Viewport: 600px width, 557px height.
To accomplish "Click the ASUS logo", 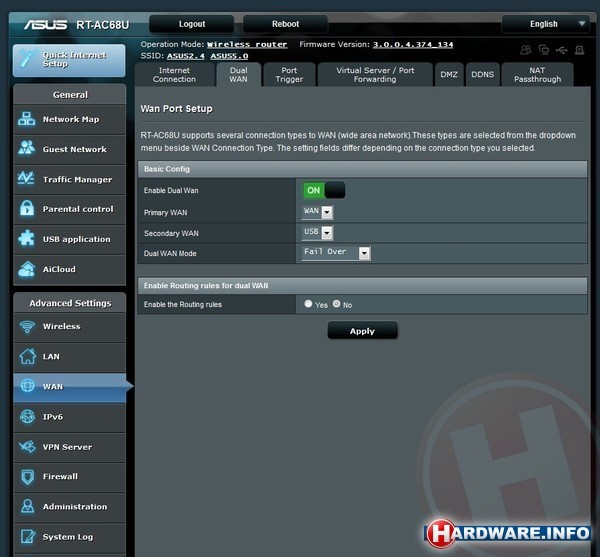I will [x=45, y=25].
